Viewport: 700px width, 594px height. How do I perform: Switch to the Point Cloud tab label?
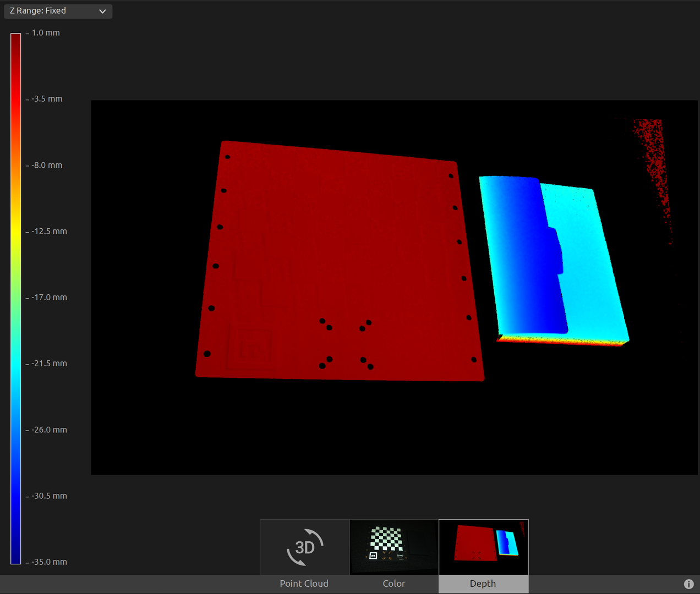[304, 584]
